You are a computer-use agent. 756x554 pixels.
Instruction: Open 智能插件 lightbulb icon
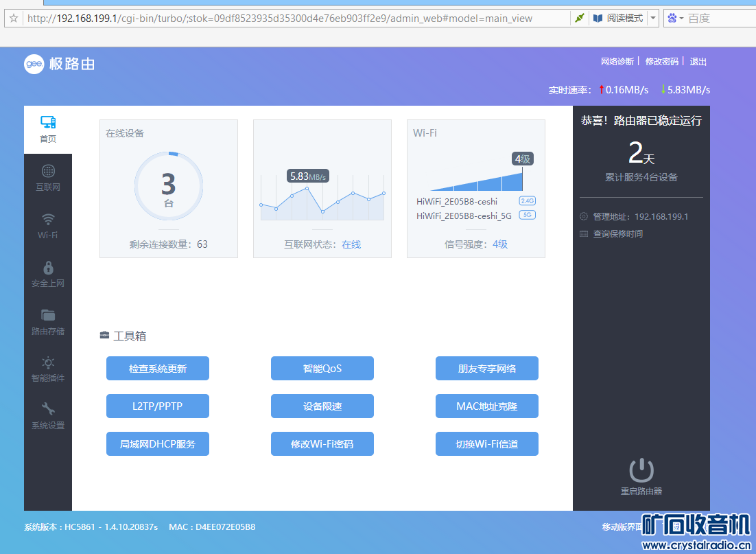[48, 363]
